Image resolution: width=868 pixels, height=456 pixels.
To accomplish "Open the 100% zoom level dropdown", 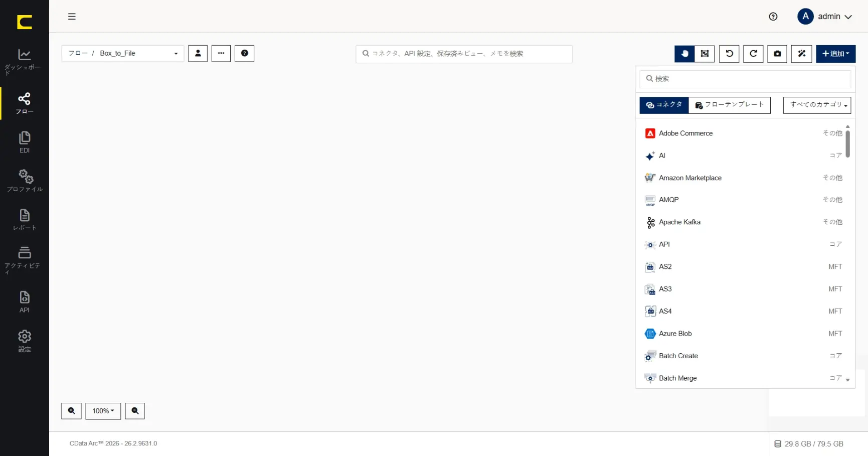I will (103, 411).
